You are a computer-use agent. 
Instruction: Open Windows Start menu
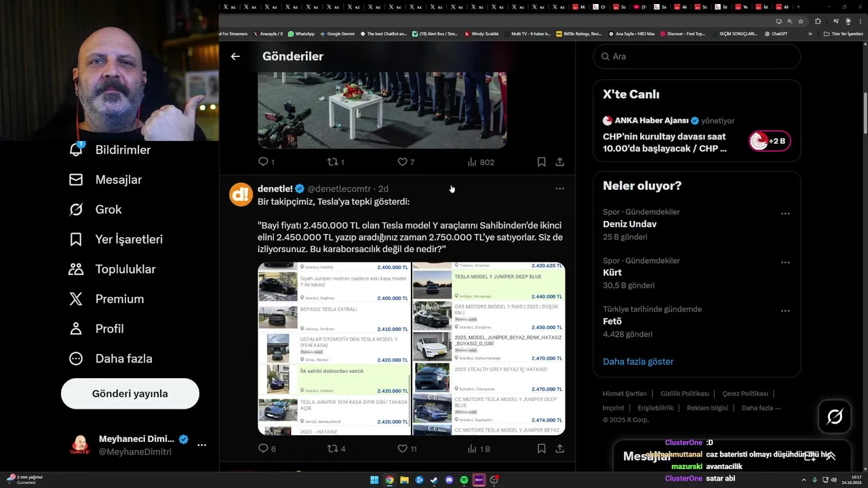click(x=374, y=480)
